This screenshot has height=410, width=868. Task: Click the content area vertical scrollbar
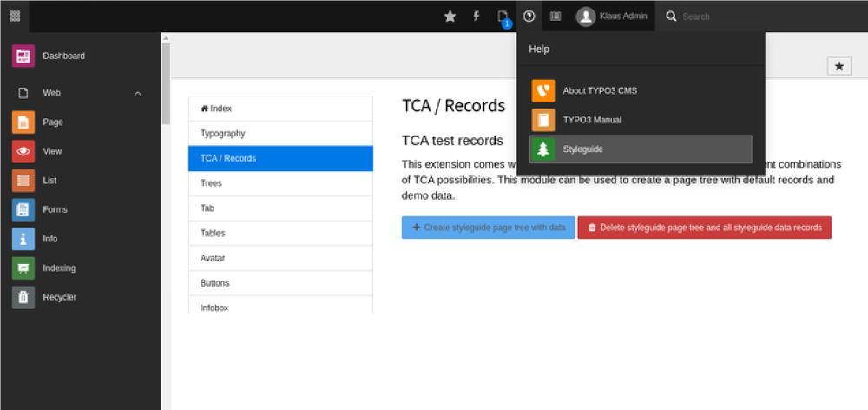[x=166, y=83]
